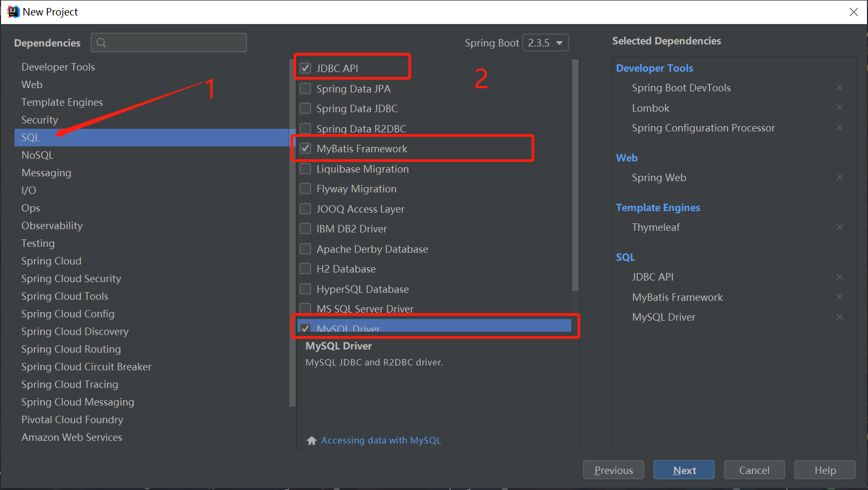
Task: Enable the Spring Data JPA checkbox
Action: pyautogui.click(x=305, y=89)
